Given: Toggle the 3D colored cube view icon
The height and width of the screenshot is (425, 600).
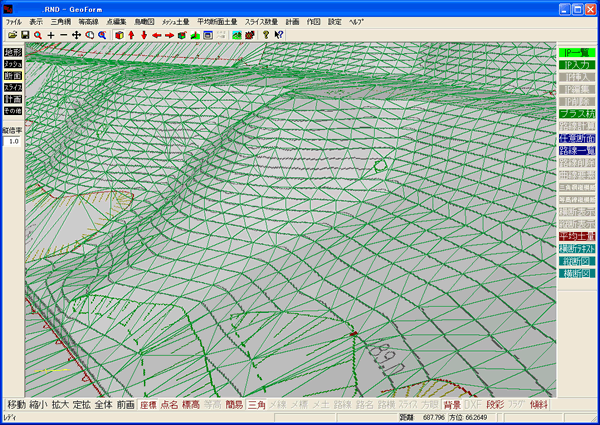Looking at the screenshot, I should coord(119,35).
